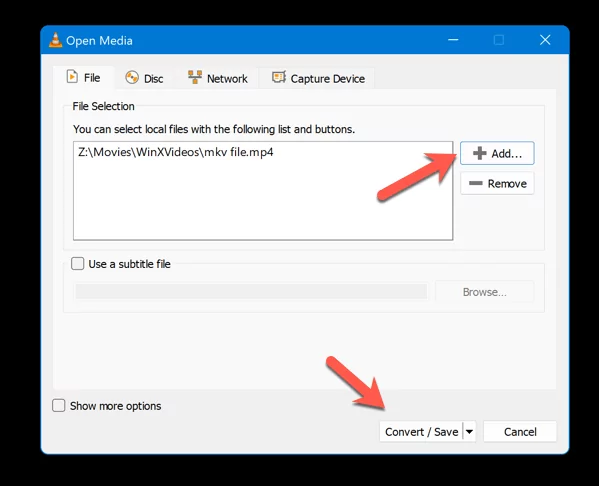The image size is (599, 486).
Task: Enable the Use a subtitle file checkbox
Action: (78, 264)
